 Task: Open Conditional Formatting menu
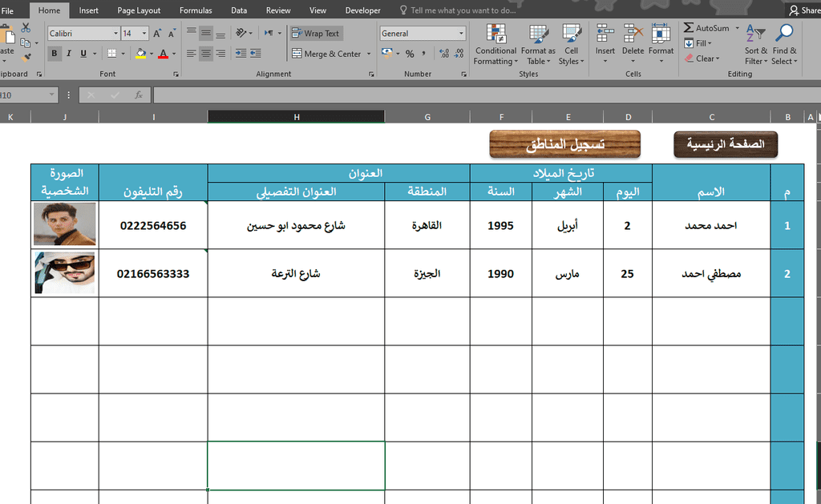click(x=495, y=45)
